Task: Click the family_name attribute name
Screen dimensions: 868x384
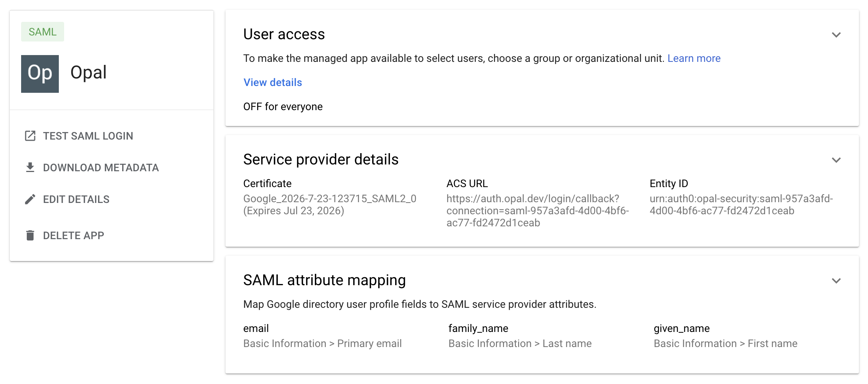Action: click(478, 328)
